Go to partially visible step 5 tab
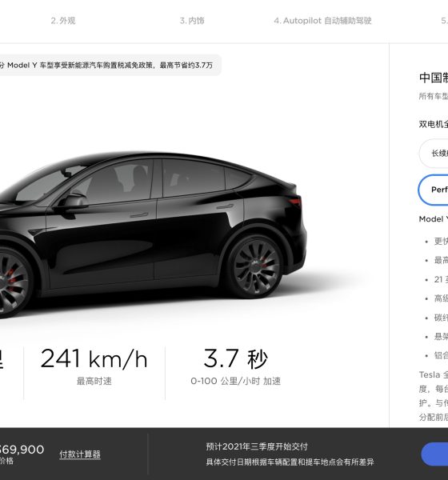 (x=444, y=21)
